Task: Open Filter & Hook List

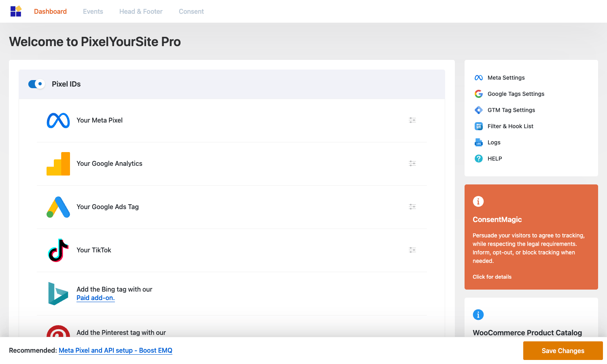Action: [x=510, y=126]
